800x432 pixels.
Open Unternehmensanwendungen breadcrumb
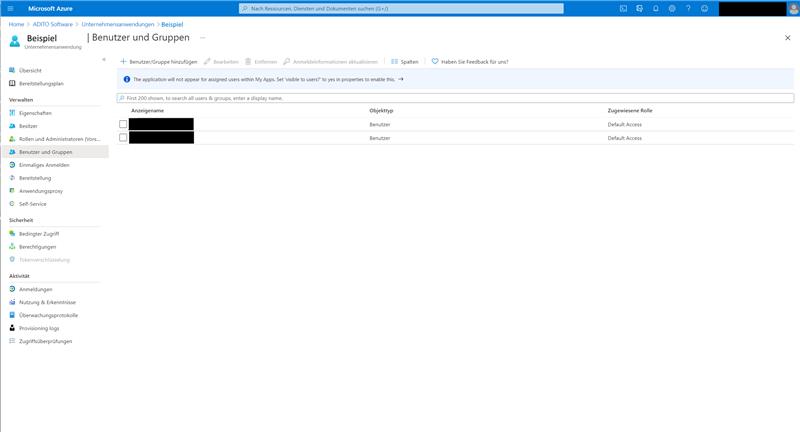click(x=118, y=24)
